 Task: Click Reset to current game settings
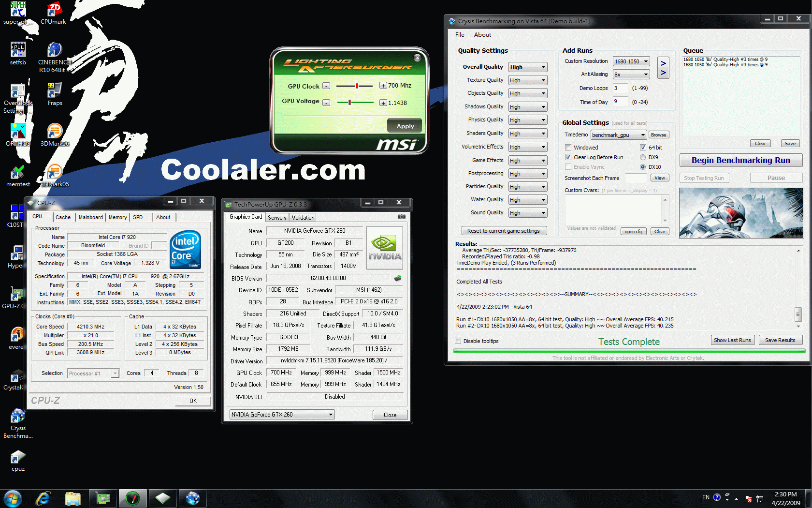tap(504, 231)
